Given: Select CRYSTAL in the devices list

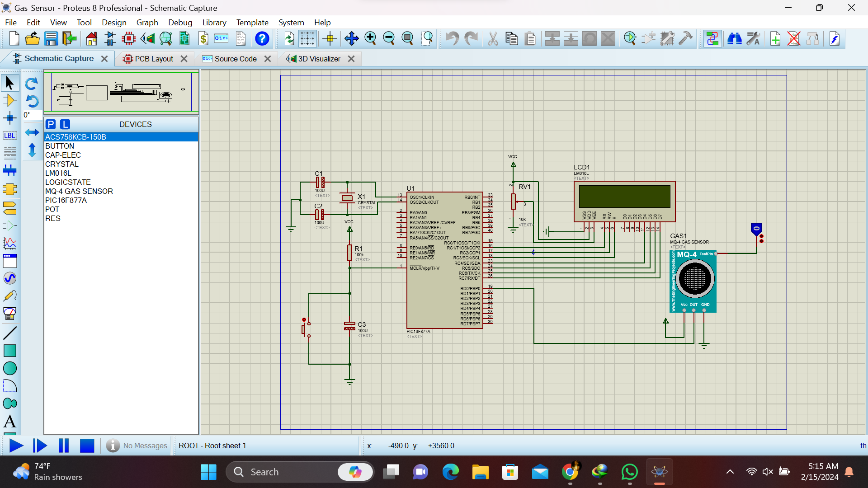Looking at the screenshot, I should click(121, 164).
